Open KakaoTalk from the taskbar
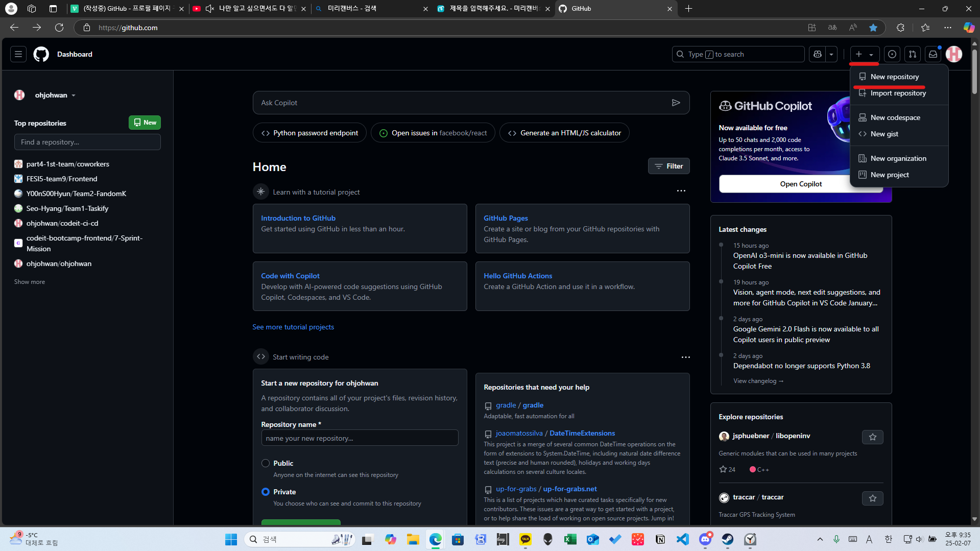The width and height of the screenshot is (980, 551). [x=525, y=539]
